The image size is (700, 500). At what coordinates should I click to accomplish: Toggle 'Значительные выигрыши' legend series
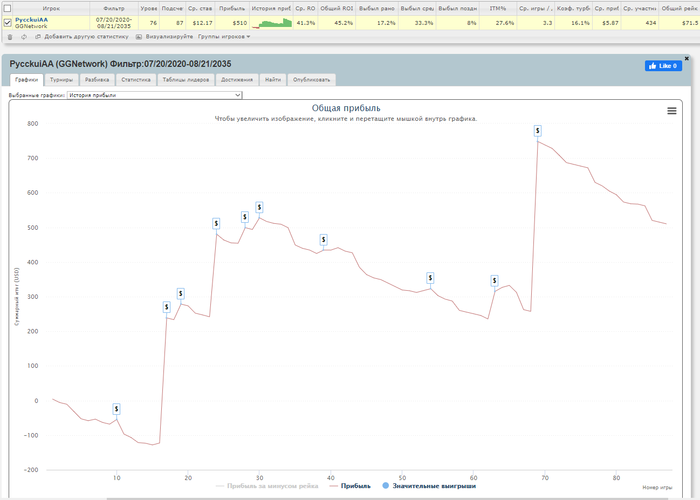[x=429, y=486]
